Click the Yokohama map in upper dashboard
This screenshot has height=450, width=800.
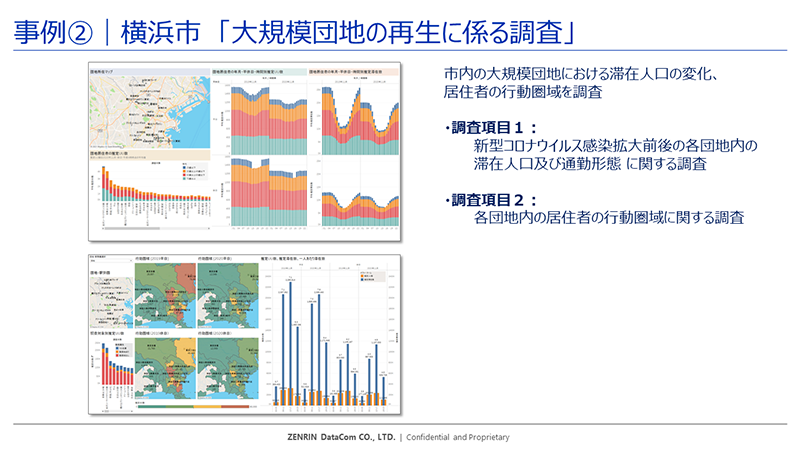pyautogui.click(x=150, y=108)
